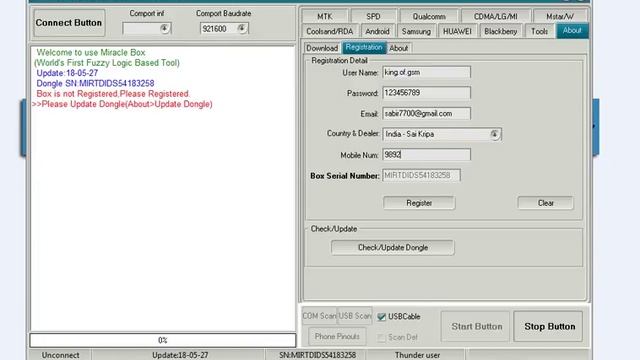Click the Unconnect status bar entry
This screenshot has height=360, width=640.
click(60, 355)
